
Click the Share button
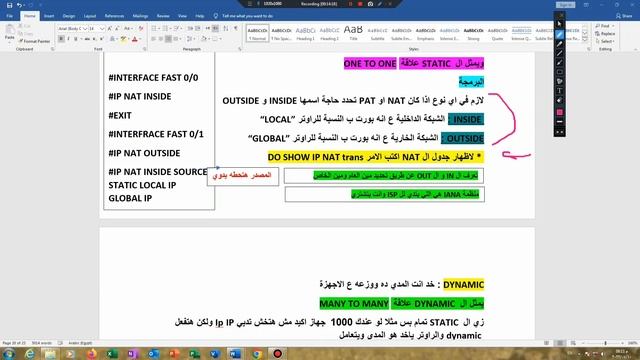point(624,16)
